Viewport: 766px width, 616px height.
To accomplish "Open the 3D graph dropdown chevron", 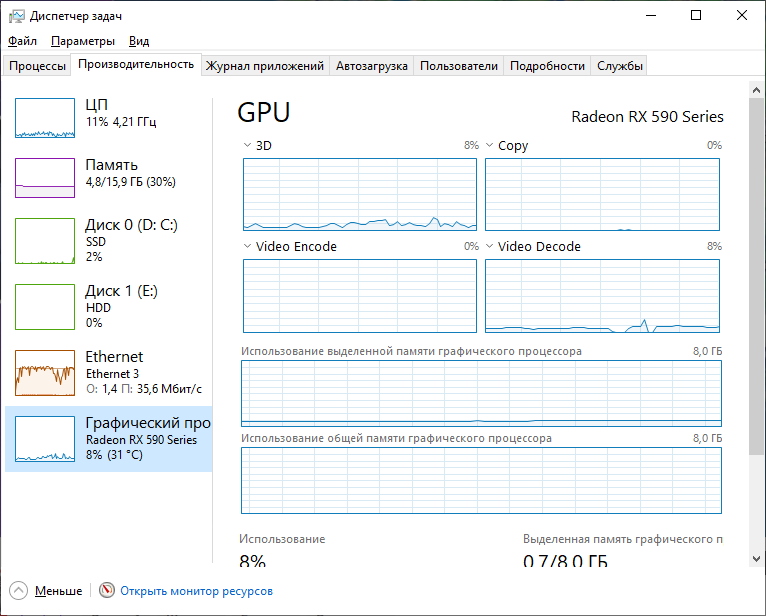I will click(x=248, y=146).
